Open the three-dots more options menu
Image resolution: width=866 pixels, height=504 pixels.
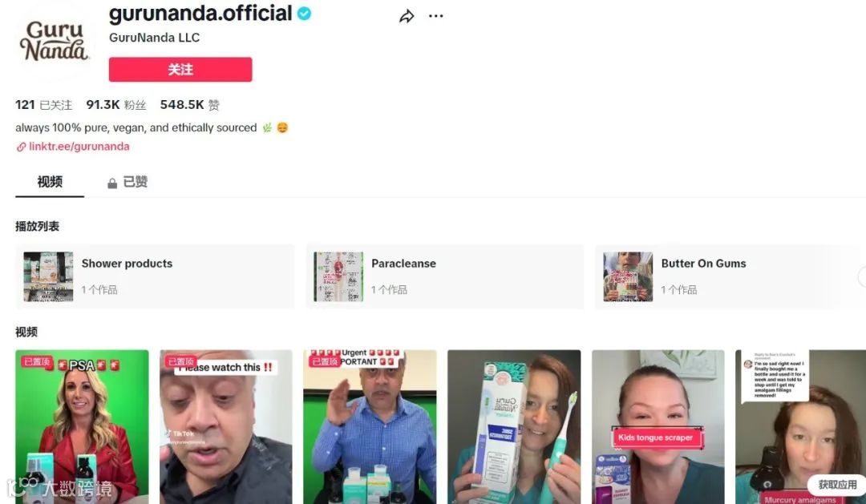point(435,16)
